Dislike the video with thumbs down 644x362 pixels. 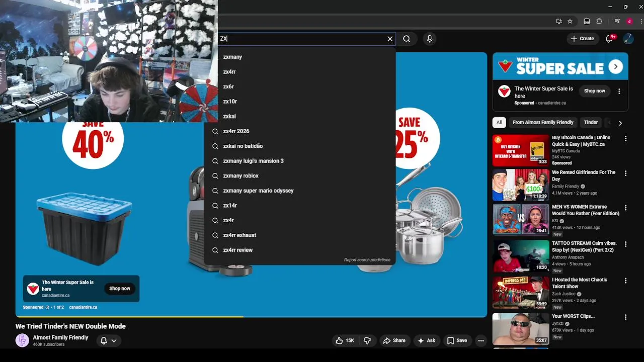pyautogui.click(x=367, y=340)
